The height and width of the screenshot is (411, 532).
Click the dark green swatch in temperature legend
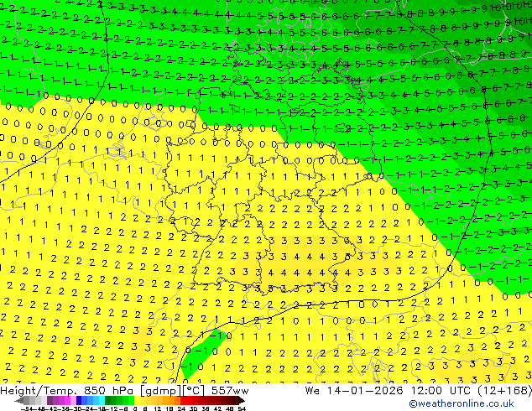(x=107, y=401)
